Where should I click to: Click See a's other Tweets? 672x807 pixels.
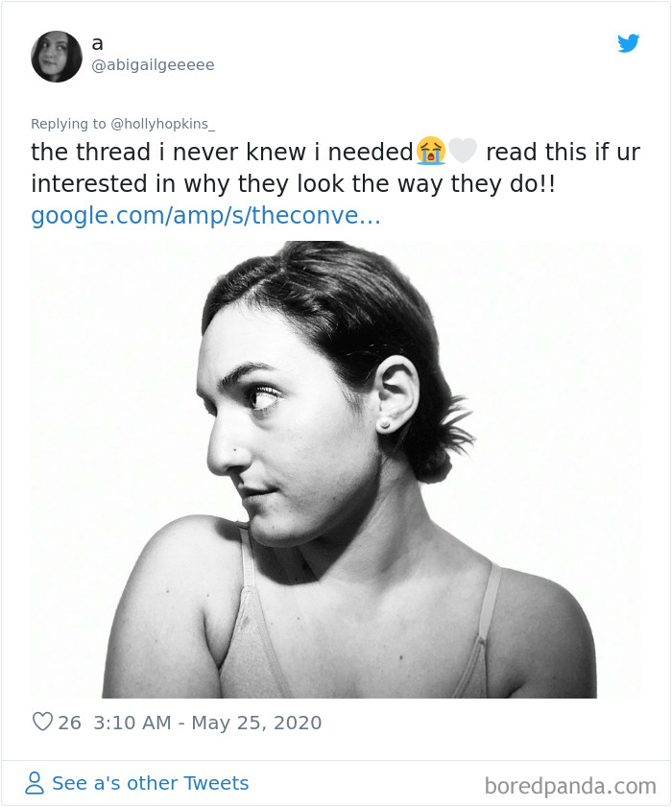pyautogui.click(x=149, y=784)
